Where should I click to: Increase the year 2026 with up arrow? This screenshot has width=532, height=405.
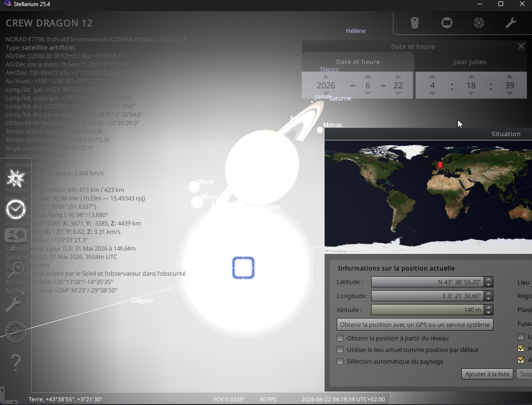pyautogui.click(x=326, y=77)
